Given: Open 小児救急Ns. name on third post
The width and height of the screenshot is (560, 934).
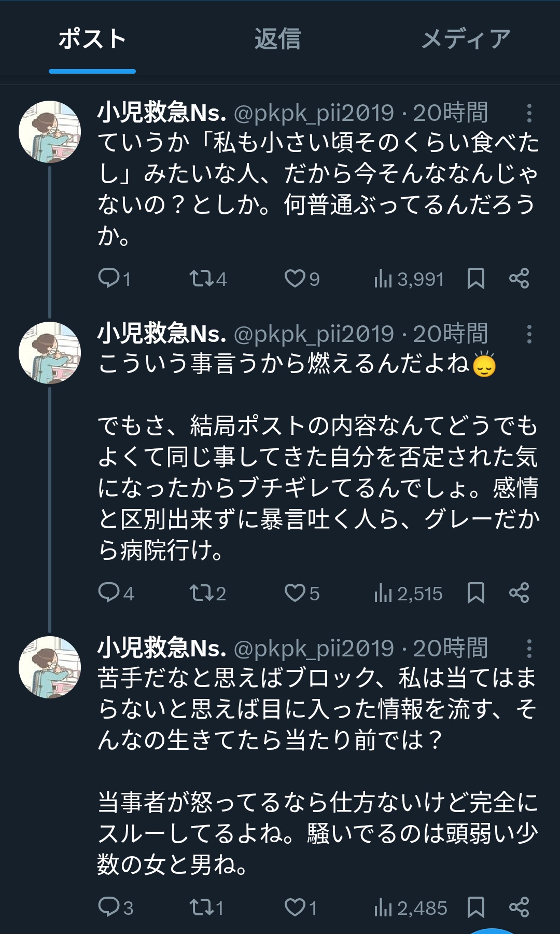Looking at the screenshot, I should coord(162,649).
